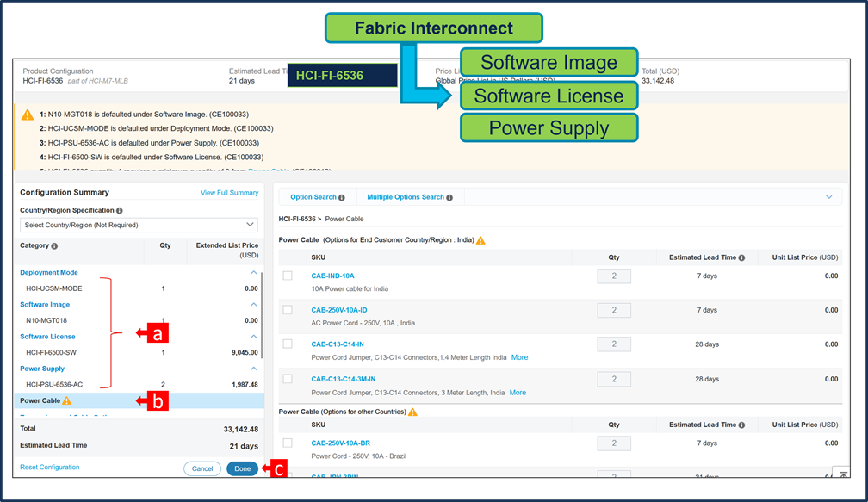Open the CAB-C13-C14-3M-IN SKU link
Screen dimensions: 868x502
point(344,379)
